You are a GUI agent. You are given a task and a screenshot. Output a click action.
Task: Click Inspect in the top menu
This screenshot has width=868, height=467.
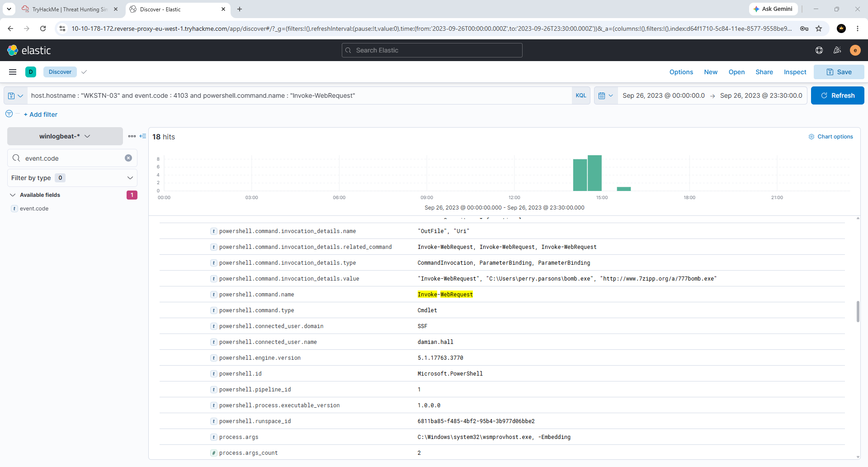coord(795,72)
